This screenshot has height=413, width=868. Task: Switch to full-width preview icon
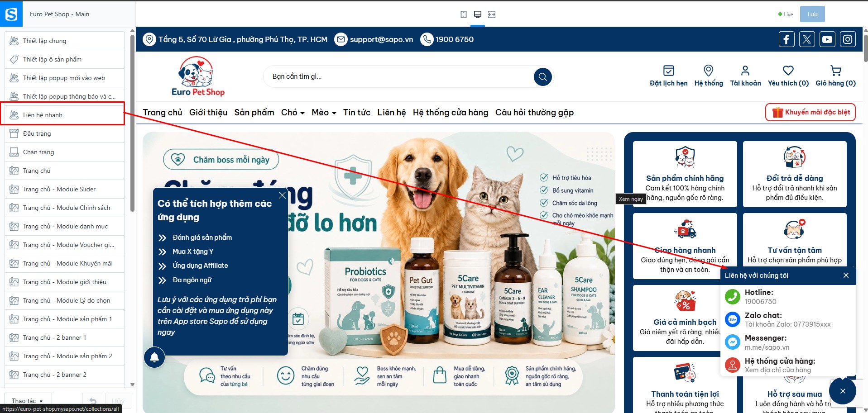coord(492,14)
